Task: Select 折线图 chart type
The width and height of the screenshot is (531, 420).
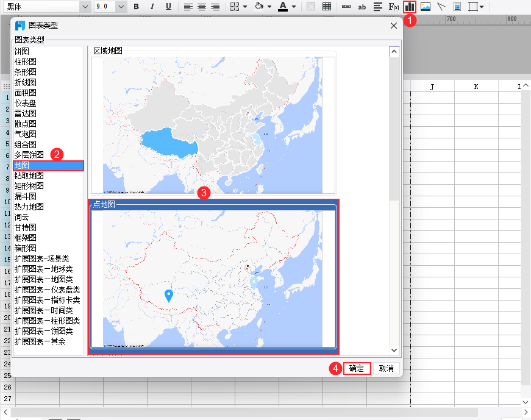Action: [26, 82]
